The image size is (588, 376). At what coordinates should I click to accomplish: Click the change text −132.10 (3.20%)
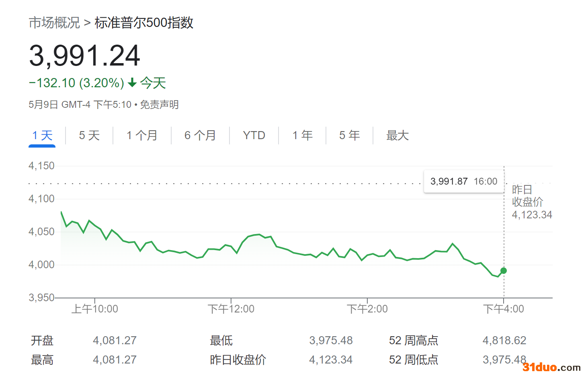click(x=76, y=83)
